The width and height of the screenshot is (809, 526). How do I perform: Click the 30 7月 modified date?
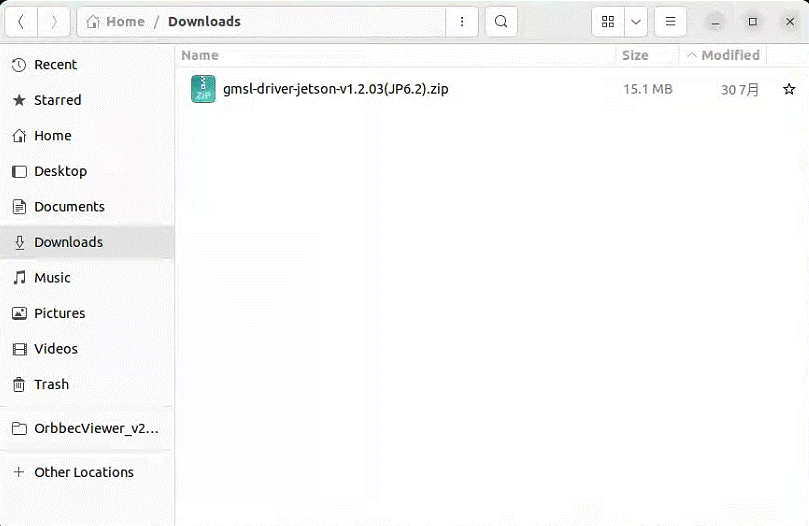click(x=740, y=90)
